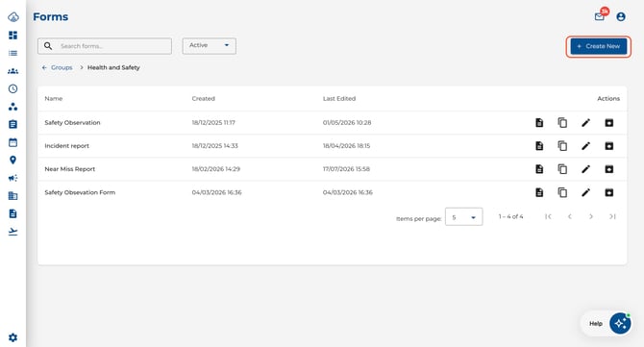The width and height of the screenshot is (644, 347).
Task: Go to previous page of results
Action: 570,216
